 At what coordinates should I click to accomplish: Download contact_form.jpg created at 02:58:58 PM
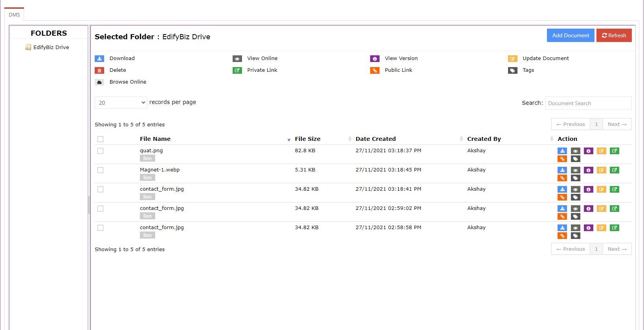tap(562, 228)
